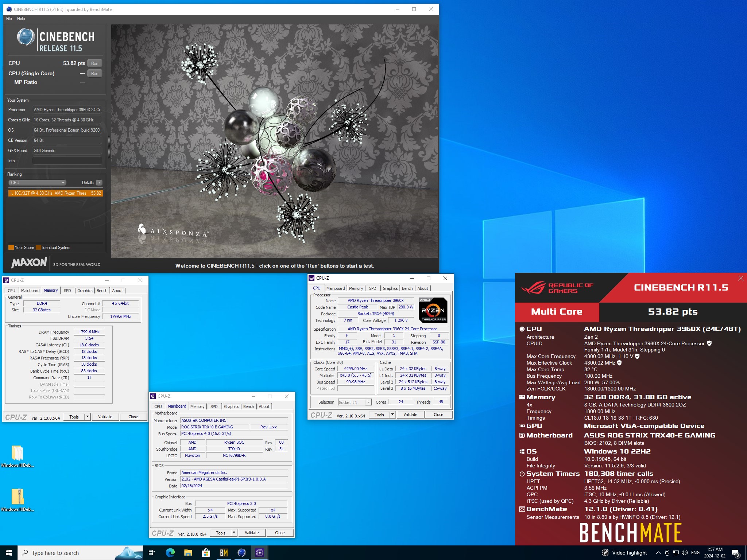The width and height of the screenshot is (747, 560).
Task: Open the taskbar clock and calendar
Action: [x=715, y=553]
